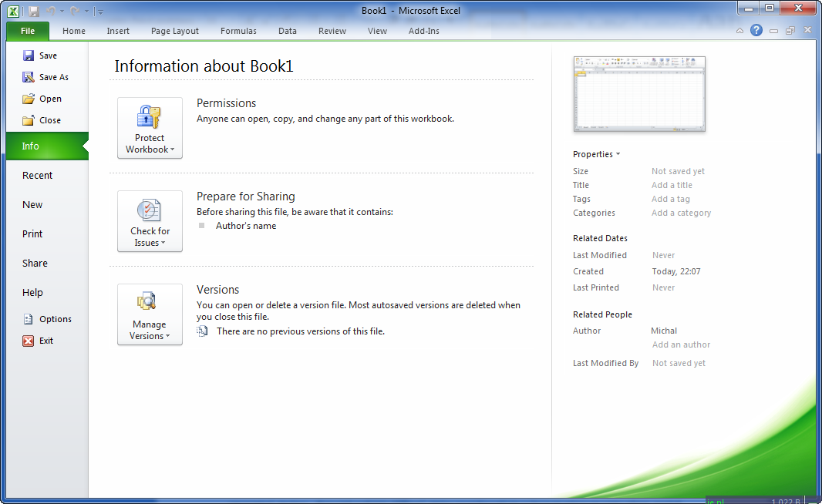Click the 'Add a category' field
This screenshot has height=504, width=822.
(x=682, y=213)
